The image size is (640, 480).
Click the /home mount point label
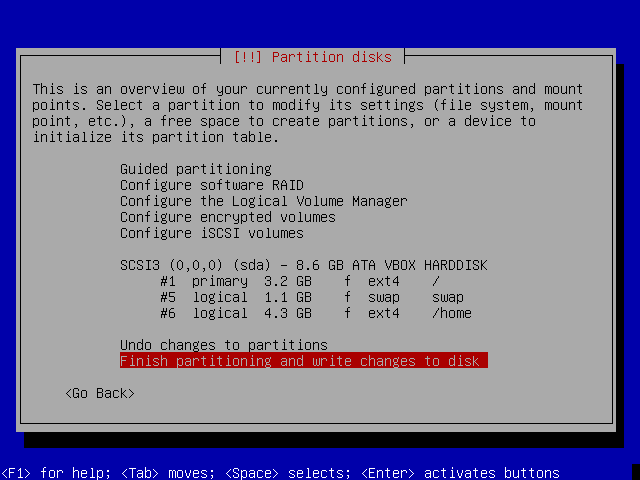point(451,313)
